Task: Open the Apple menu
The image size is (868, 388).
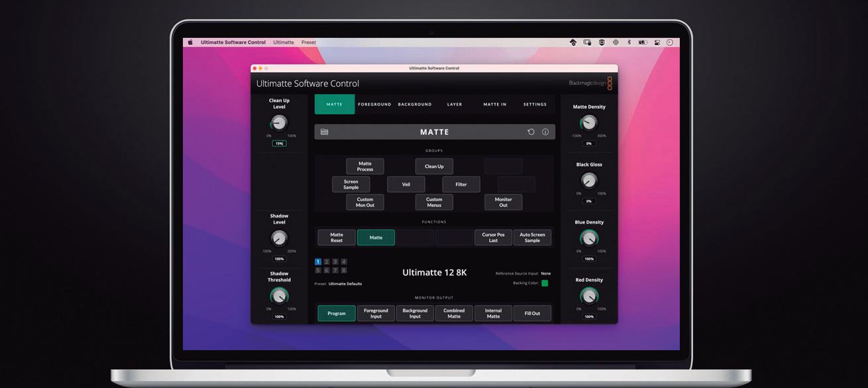Action: pos(190,42)
